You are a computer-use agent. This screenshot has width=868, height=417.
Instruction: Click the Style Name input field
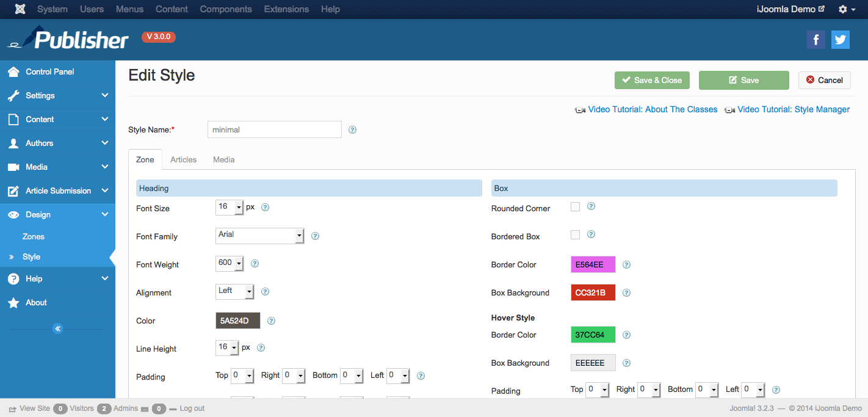(275, 129)
